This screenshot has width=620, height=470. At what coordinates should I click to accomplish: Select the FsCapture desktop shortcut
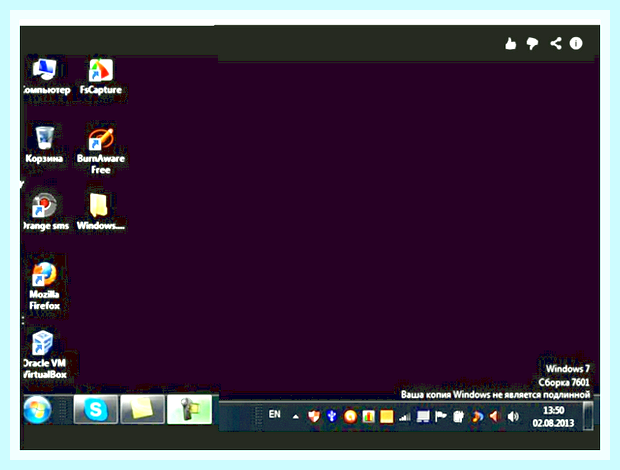[x=100, y=77]
